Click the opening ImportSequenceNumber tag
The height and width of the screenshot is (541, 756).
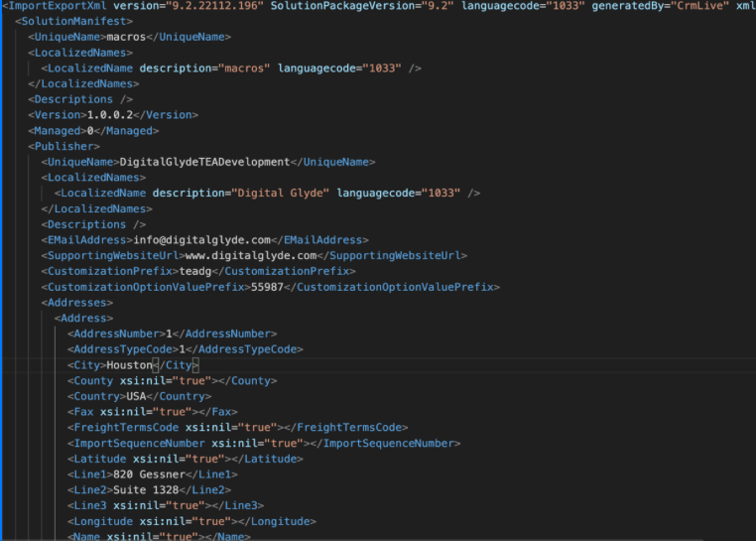tap(136, 443)
